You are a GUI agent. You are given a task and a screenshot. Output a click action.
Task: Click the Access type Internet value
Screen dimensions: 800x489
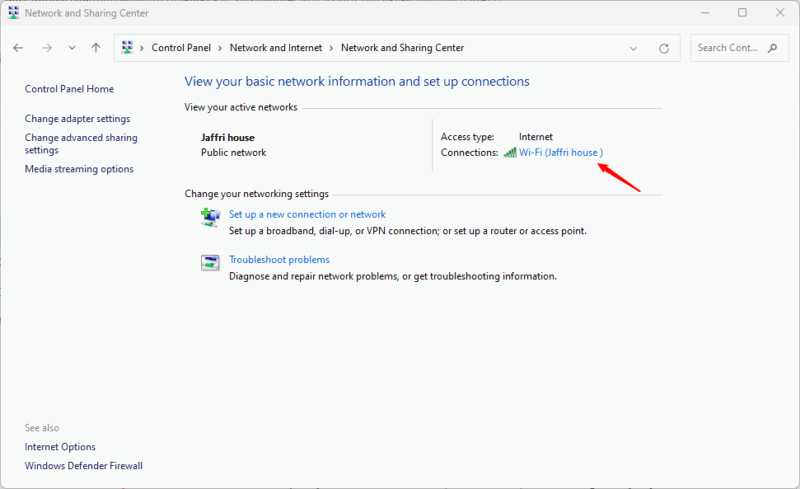536,137
